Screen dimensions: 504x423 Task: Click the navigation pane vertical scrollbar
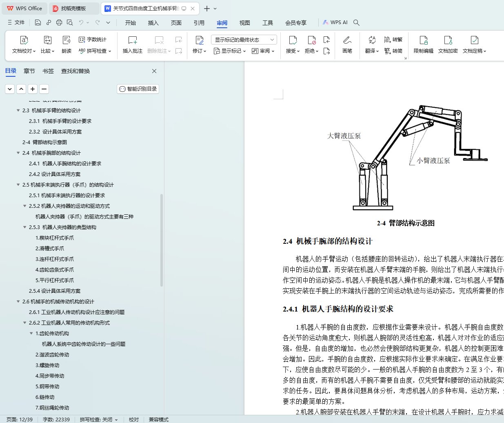tap(162, 240)
